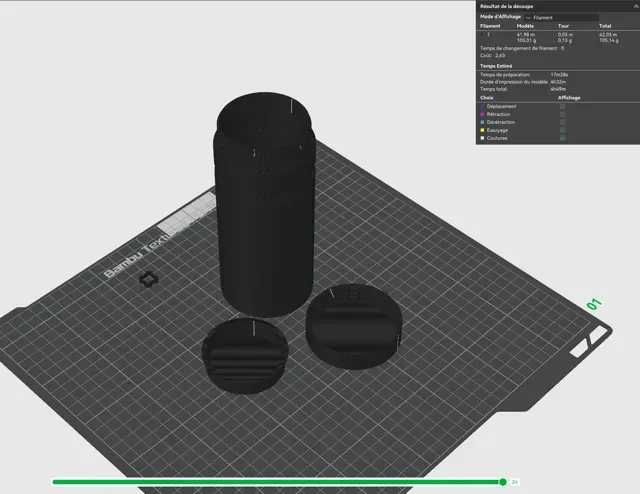This screenshot has height=494, width=640.
Task: Click the Essuyage yellow color swatch
Action: click(x=482, y=130)
